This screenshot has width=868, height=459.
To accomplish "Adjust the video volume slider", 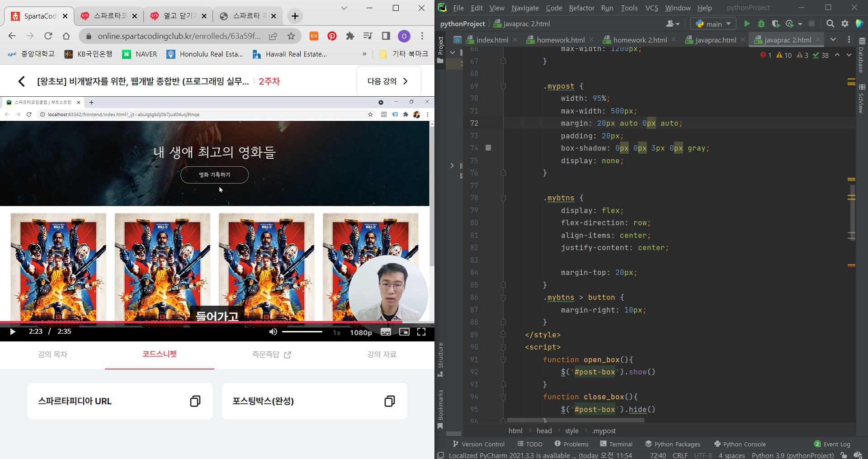I will coord(302,332).
